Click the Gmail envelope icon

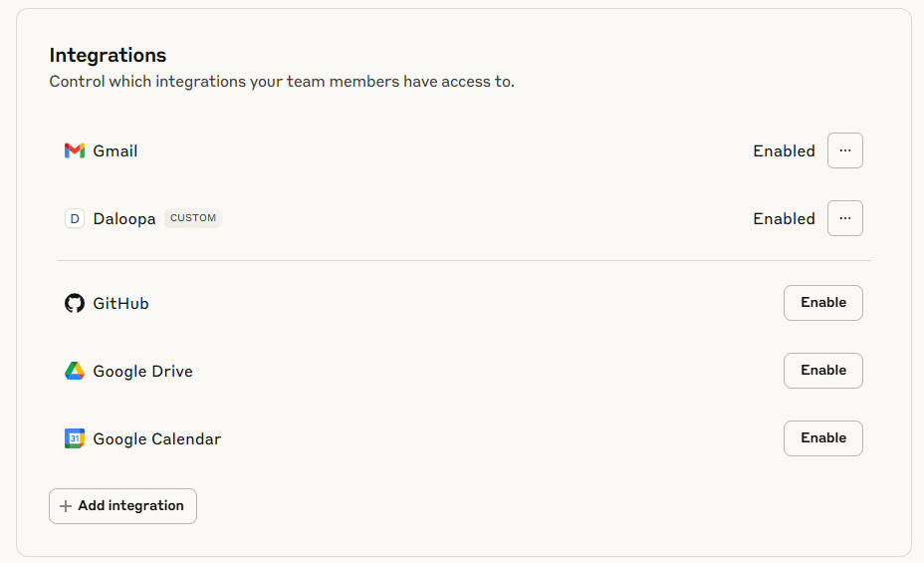pyautogui.click(x=75, y=150)
